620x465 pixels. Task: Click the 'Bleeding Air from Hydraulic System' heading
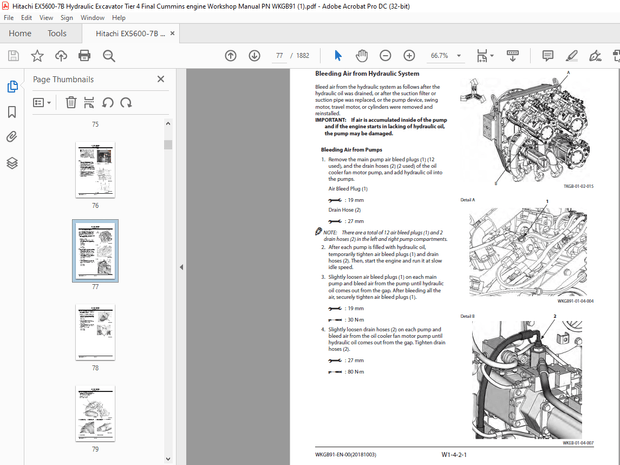pos(367,74)
